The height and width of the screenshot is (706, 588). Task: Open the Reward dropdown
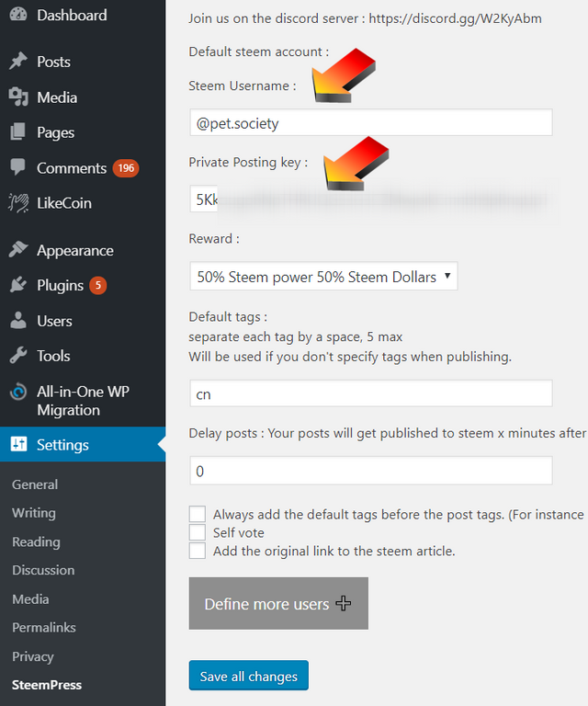click(x=323, y=276)
